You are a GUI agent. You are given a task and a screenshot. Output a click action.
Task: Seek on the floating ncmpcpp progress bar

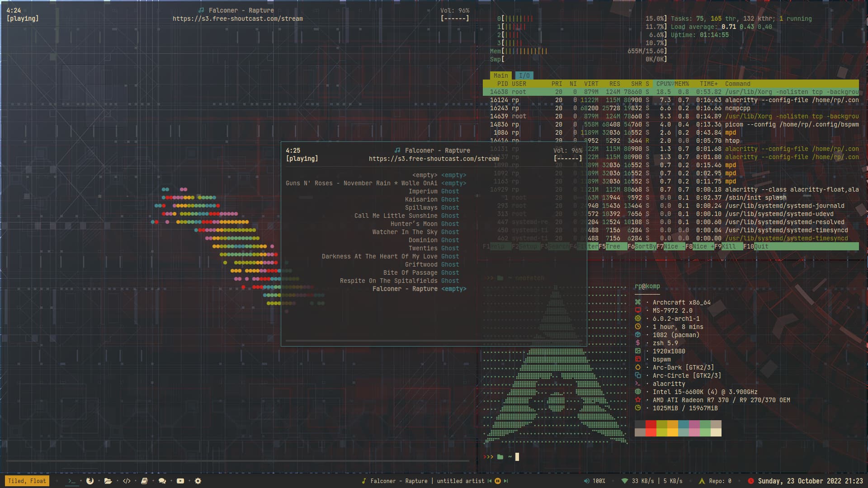pyautogui.click(x=434, y=341)
